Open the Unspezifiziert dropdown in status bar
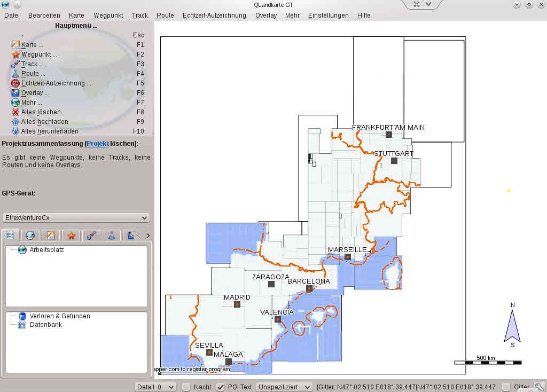This screenshot has width=547, height=392. (284, 387)
